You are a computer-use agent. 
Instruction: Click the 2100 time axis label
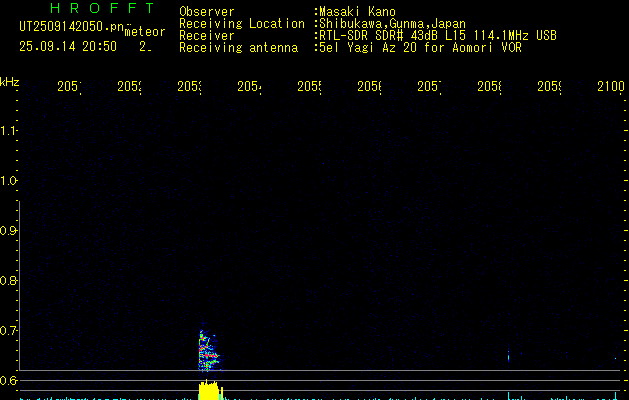[611, 86]
